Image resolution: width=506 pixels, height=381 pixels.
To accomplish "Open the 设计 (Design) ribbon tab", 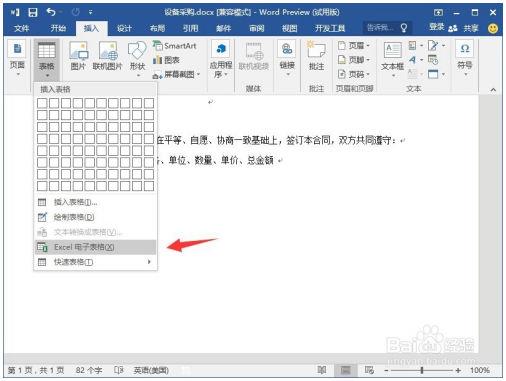I will pos(124,28).
